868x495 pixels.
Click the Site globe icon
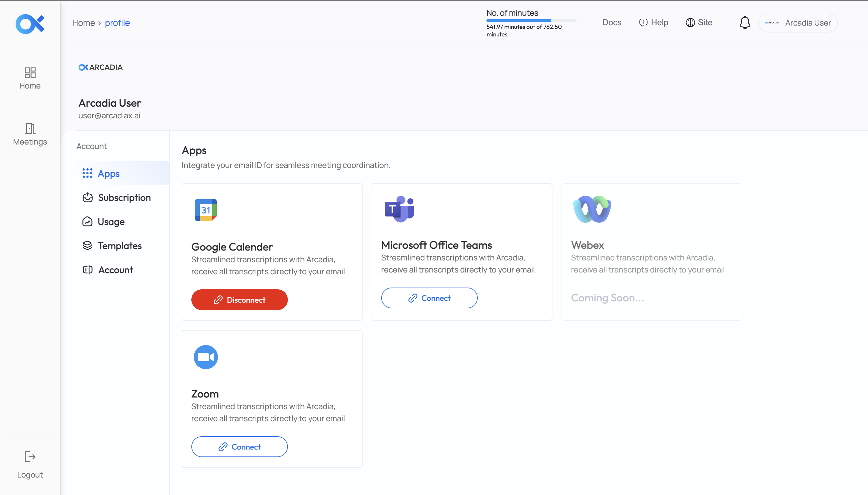tap(690, 23)
